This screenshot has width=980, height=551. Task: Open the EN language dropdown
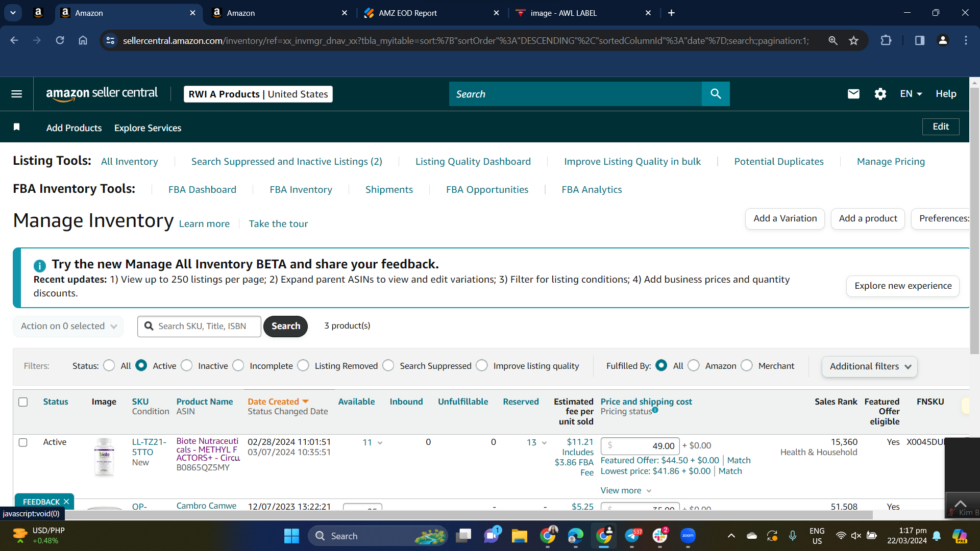coord(911,94)
